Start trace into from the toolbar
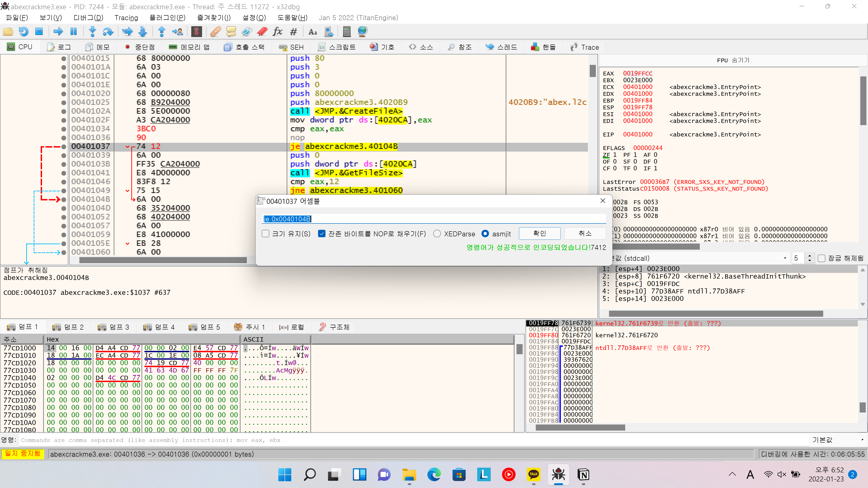Screen dimensions: 868x488 [127, 32]
